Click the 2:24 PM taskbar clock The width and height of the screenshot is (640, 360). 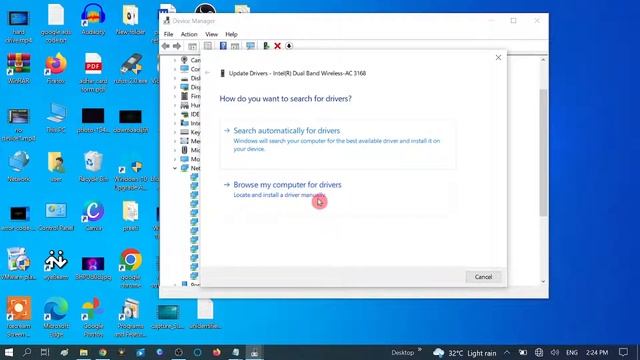[x=597, y=352]
